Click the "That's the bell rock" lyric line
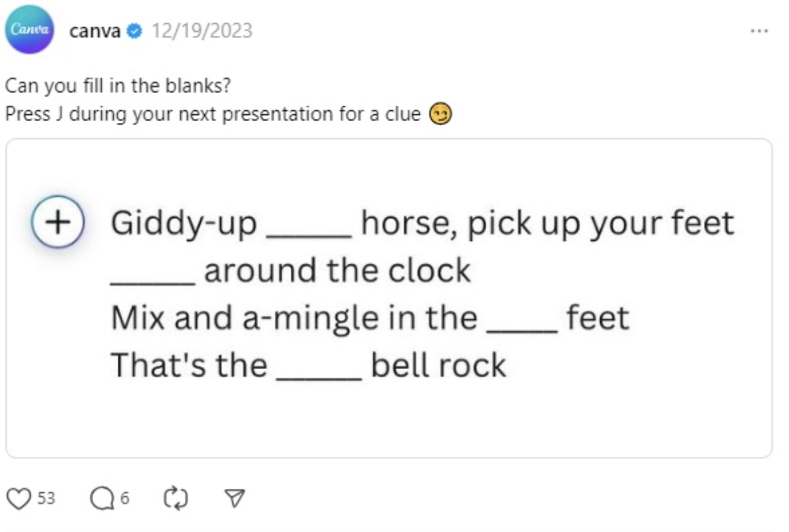The height and width of the screenshot is (532, 789). (308, 365)
